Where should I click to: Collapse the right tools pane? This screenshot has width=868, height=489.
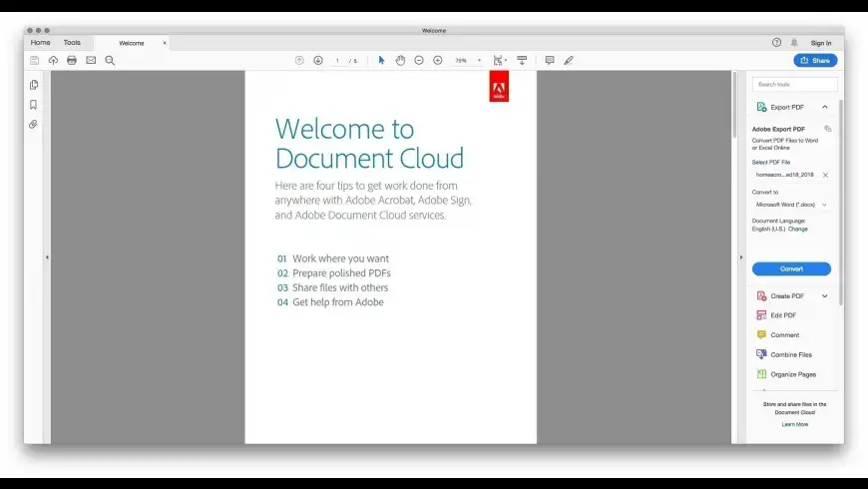(740, 257)
